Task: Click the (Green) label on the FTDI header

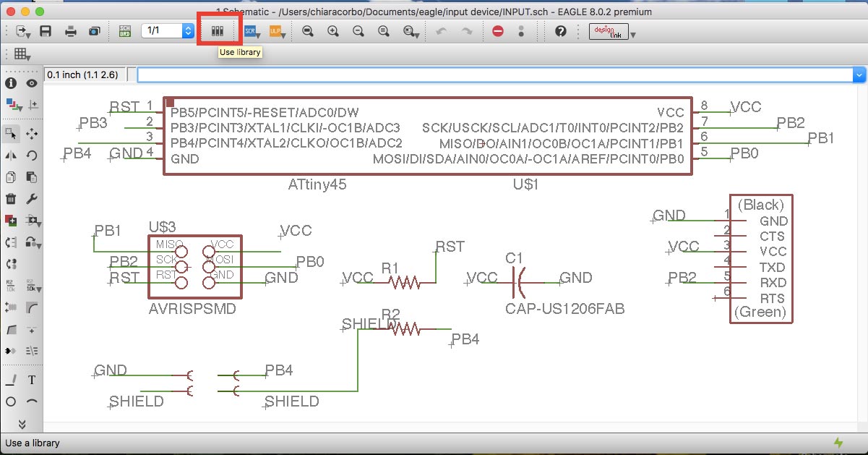Action: point(760,312)
